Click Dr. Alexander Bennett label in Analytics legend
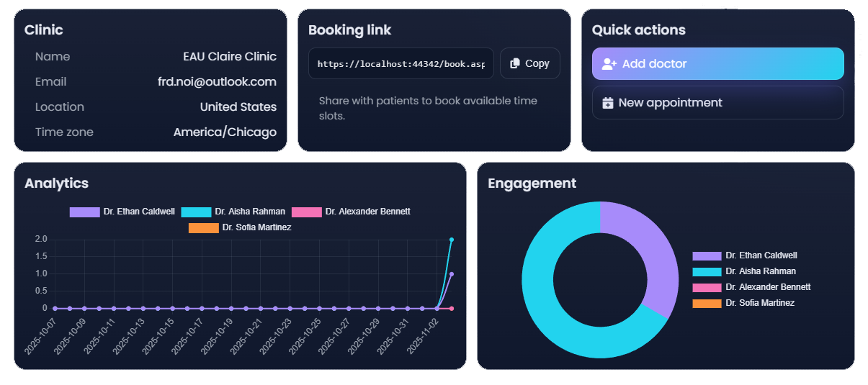 point(367,212)
